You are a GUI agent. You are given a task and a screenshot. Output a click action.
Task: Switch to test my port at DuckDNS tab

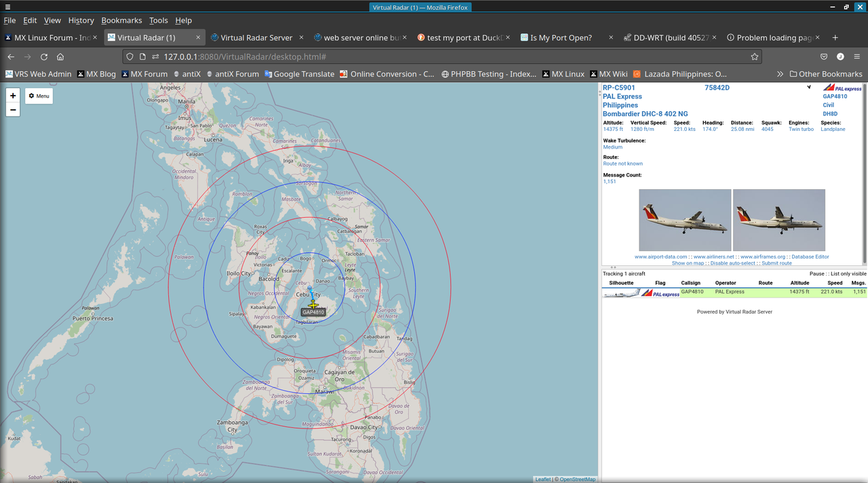click(462, 38)
